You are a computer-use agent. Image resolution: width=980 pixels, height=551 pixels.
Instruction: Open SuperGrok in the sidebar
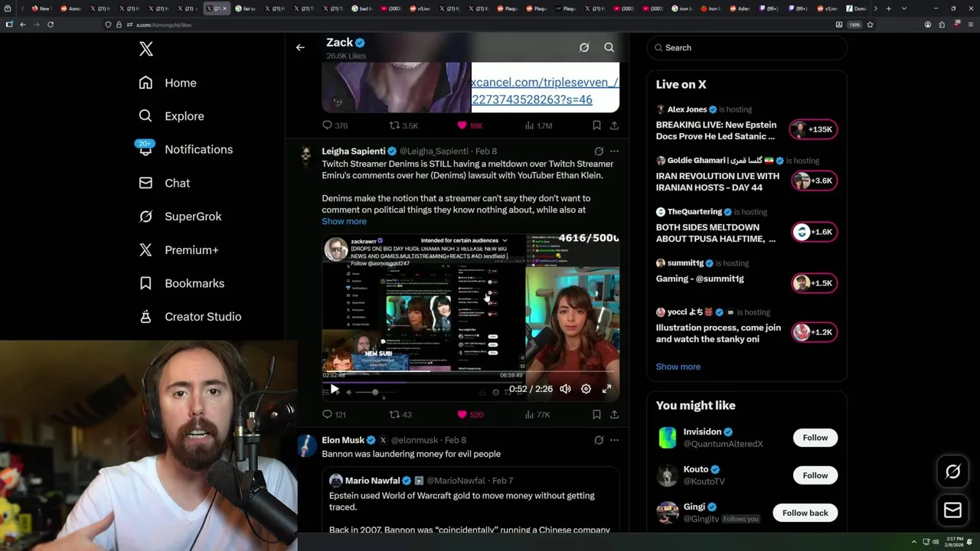181,217
